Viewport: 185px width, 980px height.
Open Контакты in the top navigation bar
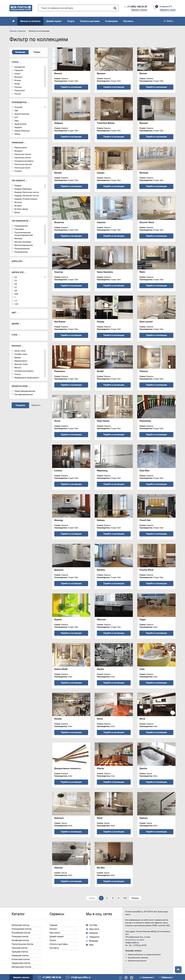click(x=128, y=21)
